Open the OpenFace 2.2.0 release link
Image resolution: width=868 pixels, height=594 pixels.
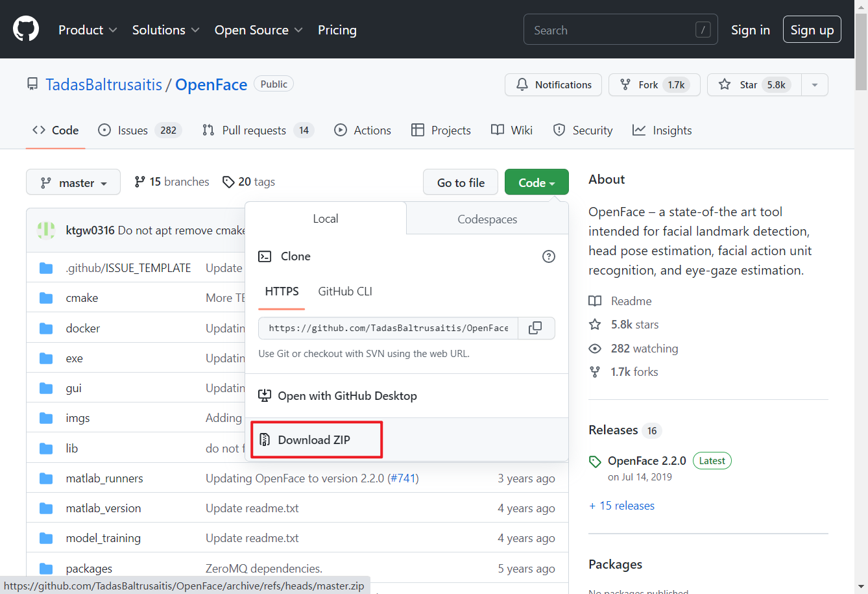pyautogui.click(x=647, y=460)
